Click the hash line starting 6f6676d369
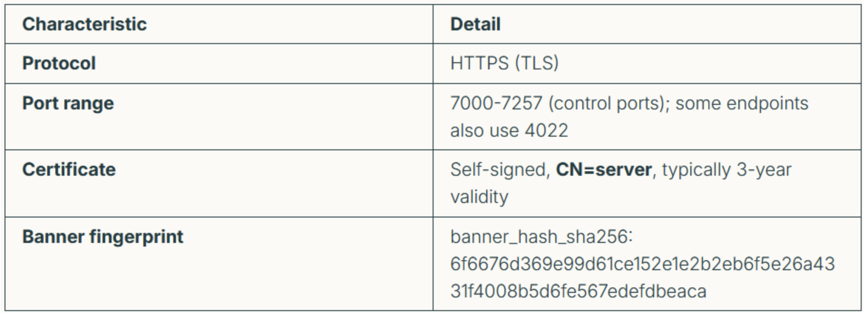Screen dimensions: 868x317 click(x=643, y=264)
